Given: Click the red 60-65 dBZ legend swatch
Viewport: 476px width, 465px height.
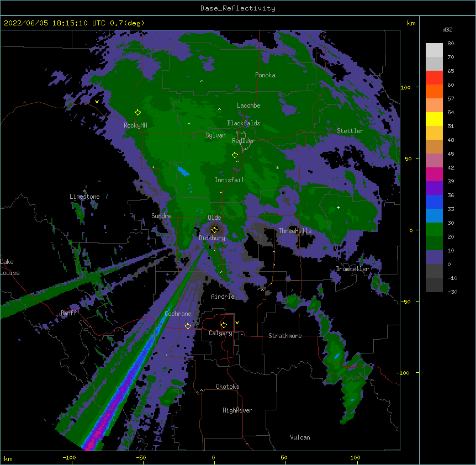Looking at the screenshot, I should coord(434,78).
